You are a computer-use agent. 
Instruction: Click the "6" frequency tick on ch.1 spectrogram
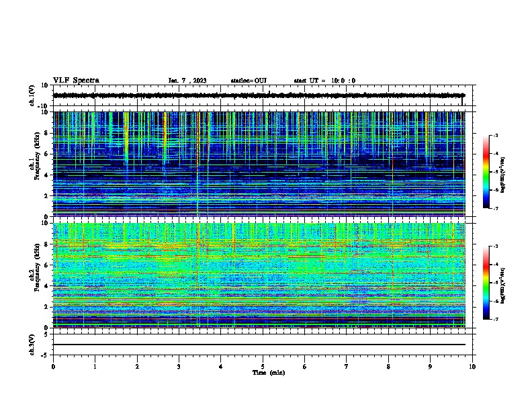pyautogui.click(x=46, y=154)
